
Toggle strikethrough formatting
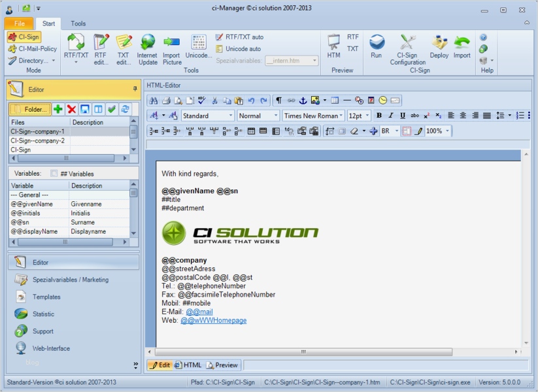point(414,116)
